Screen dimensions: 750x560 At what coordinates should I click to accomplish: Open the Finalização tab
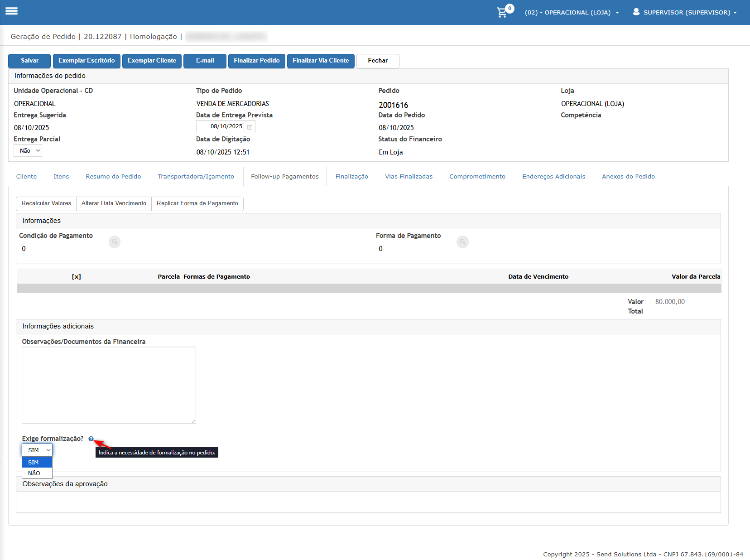351,177
